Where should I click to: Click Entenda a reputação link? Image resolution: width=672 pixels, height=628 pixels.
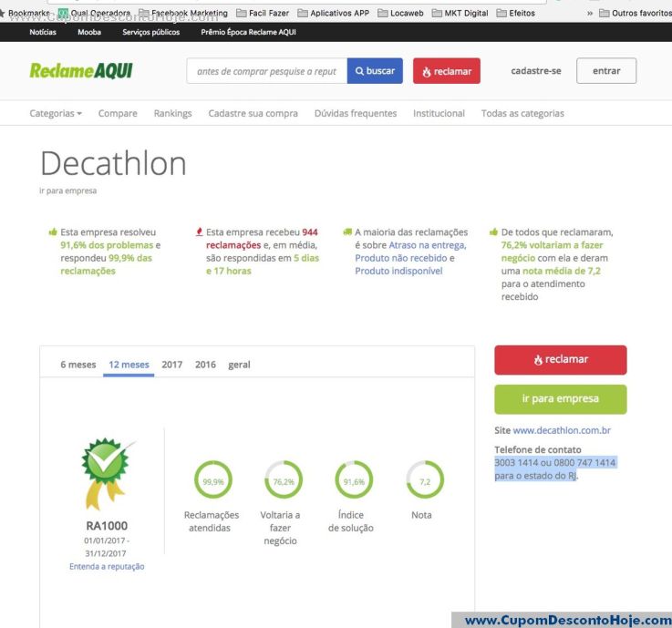107,566
